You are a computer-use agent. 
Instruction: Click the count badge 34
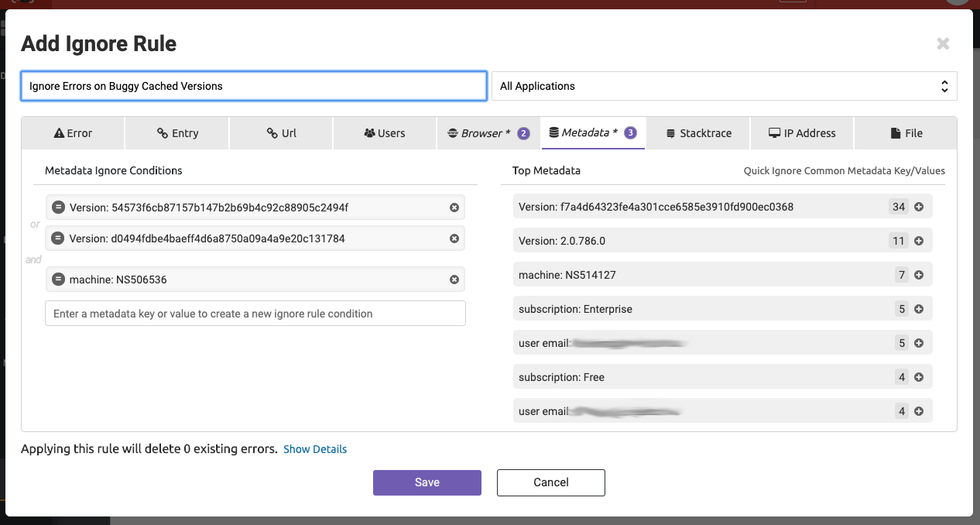coord(899,207)
